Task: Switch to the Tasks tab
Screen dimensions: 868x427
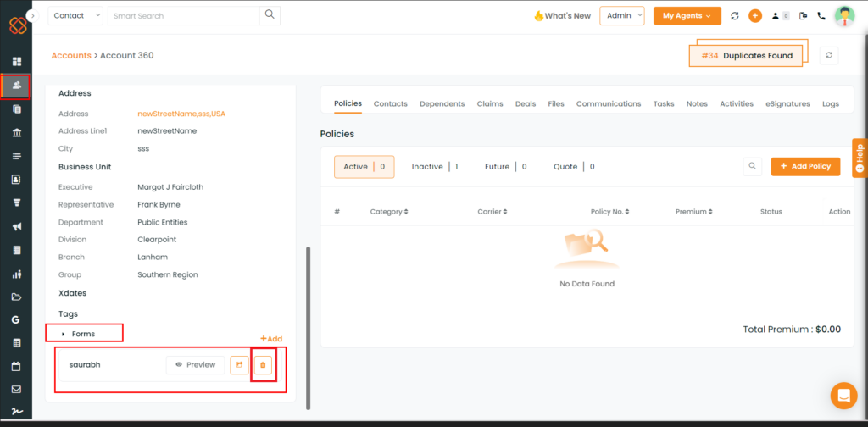Action: 664,103
